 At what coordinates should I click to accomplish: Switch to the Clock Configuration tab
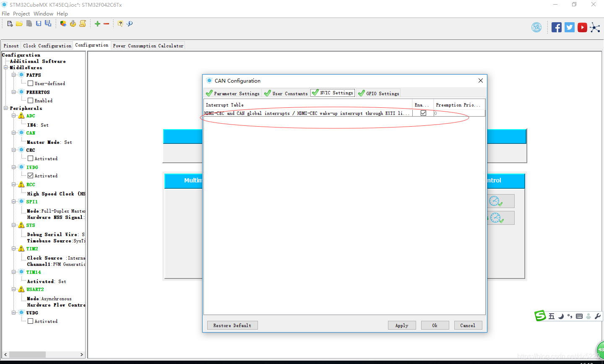coord(47,46)
